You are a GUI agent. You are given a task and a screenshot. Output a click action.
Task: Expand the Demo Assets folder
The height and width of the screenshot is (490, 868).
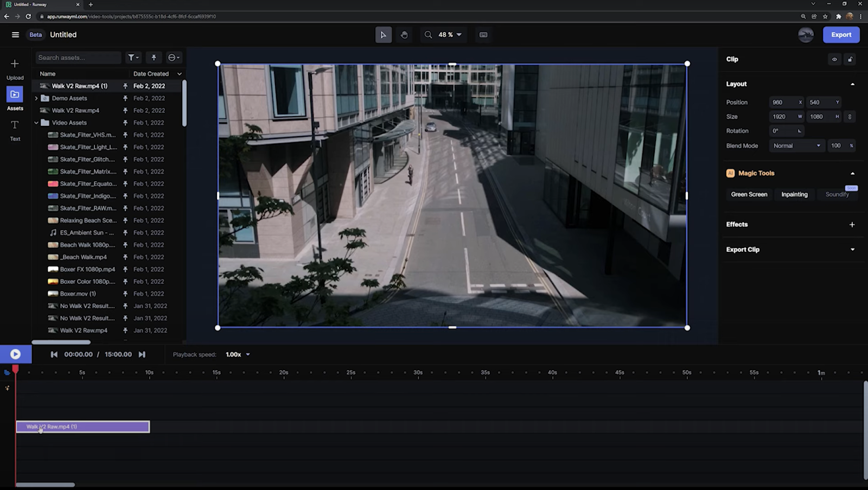(x=36, y=98)
